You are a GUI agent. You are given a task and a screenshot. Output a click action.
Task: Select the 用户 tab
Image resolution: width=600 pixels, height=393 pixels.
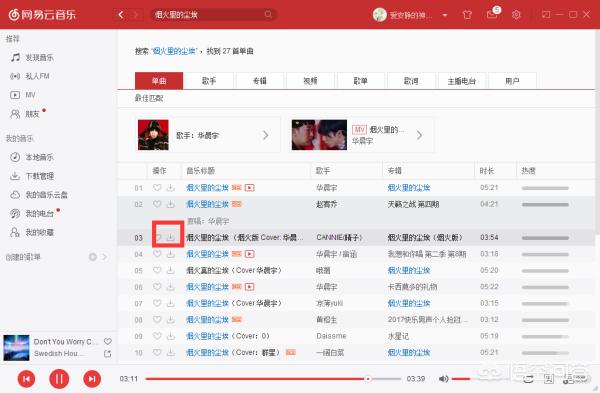[x=512, y=81]
